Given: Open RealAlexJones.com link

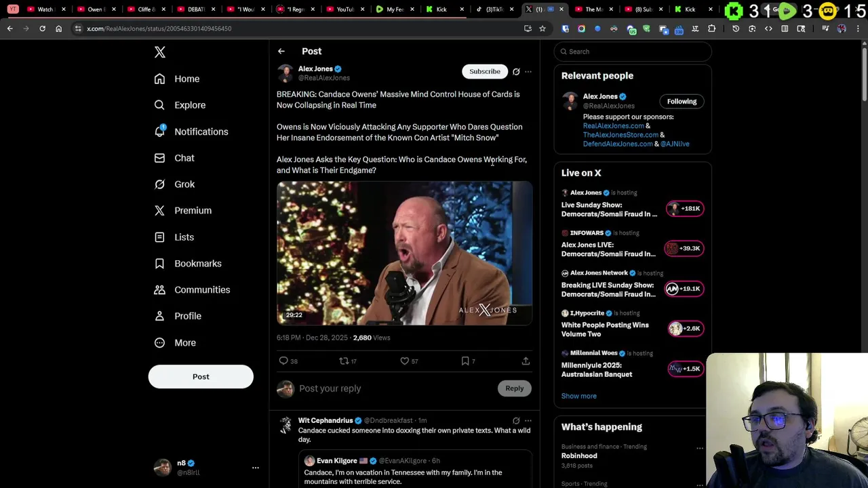Looking at the screenshot, I should point(613,126).
